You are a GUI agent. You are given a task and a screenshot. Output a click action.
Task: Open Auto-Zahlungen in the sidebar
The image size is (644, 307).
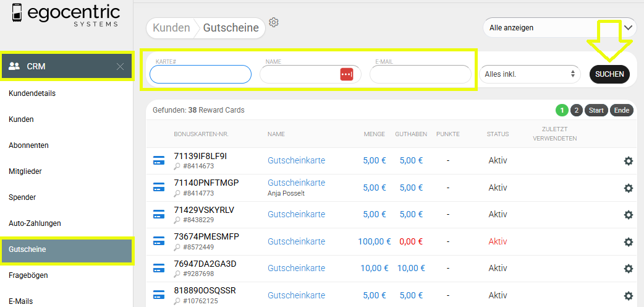click(35, 223)
